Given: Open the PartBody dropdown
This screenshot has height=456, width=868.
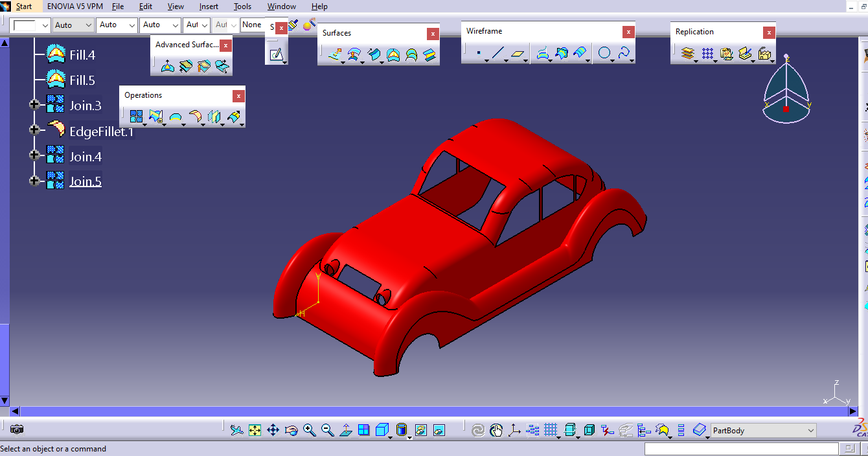Looking at the screenshot, I should tap(764, 430).
